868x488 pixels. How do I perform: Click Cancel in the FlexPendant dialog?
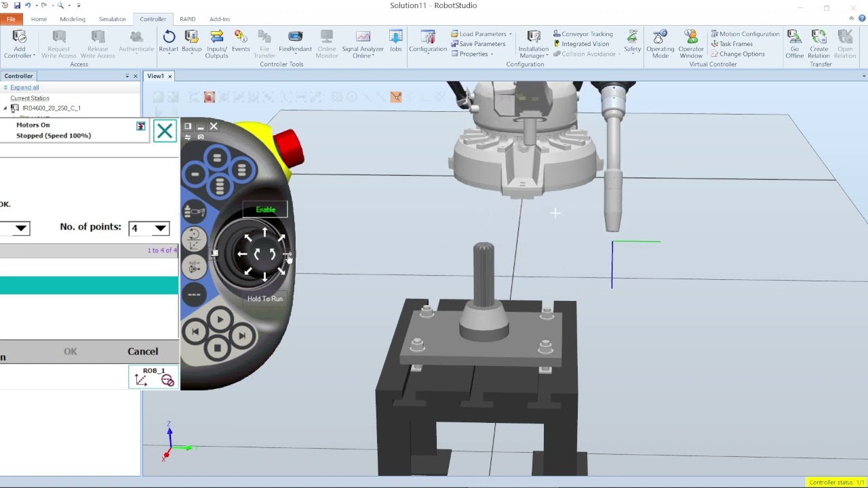[142, 351]
